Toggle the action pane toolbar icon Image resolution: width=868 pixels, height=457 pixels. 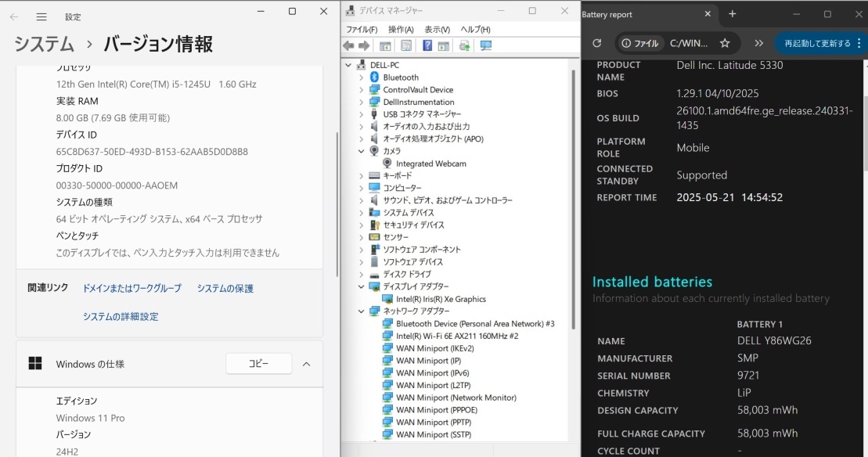(x=444, y=46)
